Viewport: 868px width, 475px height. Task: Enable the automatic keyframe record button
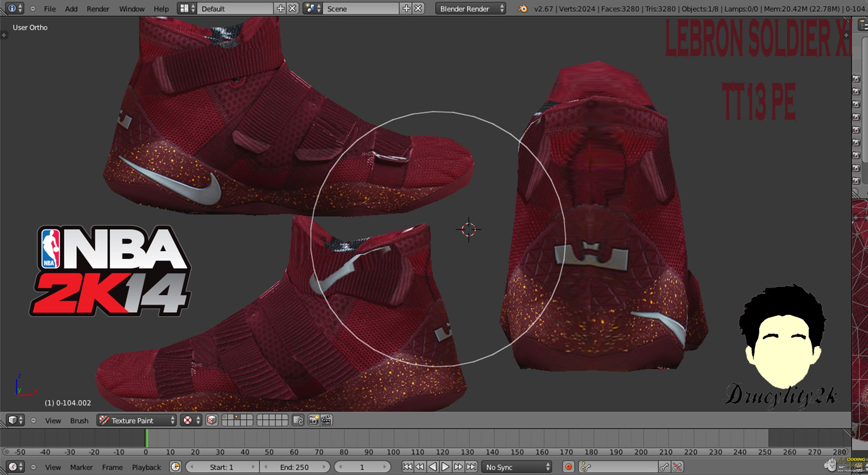point(568,467)
